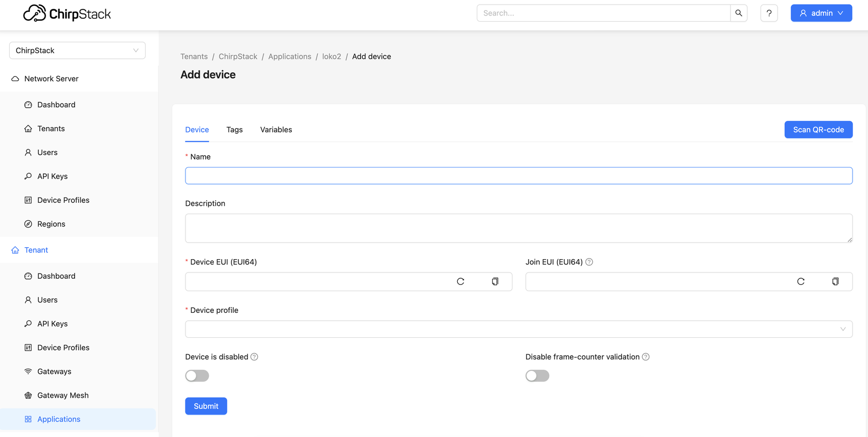The height and width of the screenshot is (437, 868).
Task: Paste from clipboard into Join EUI field
Action: click(x=835, y=281)
